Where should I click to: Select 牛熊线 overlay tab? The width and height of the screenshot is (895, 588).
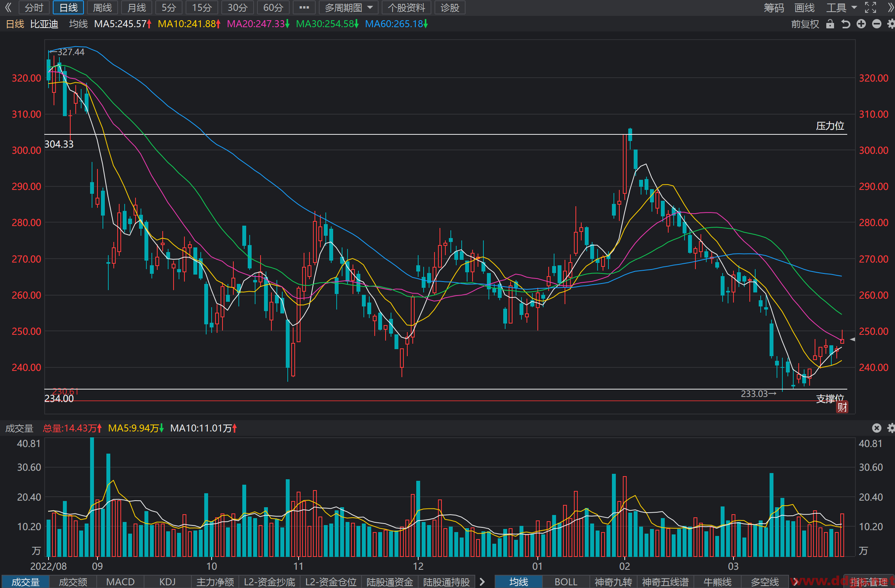[x=718, y=582]
